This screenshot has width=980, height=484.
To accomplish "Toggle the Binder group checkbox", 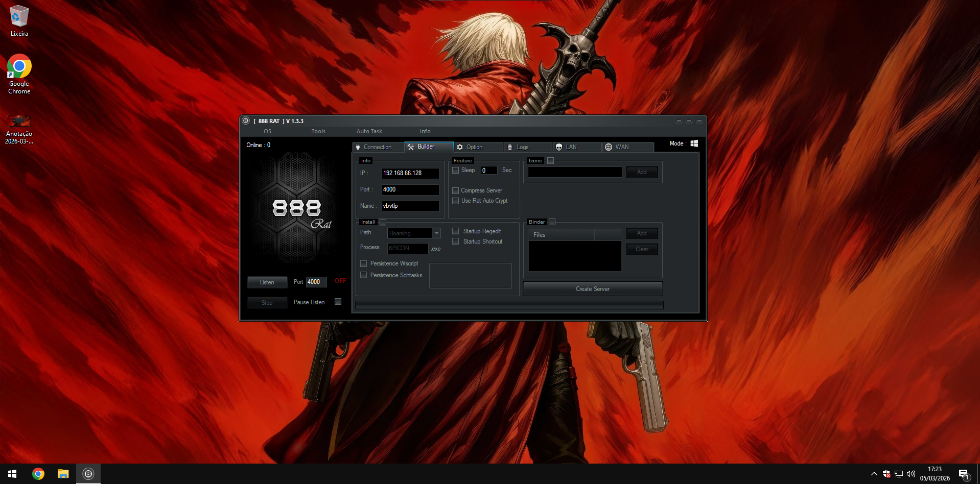I will [552, 222].
